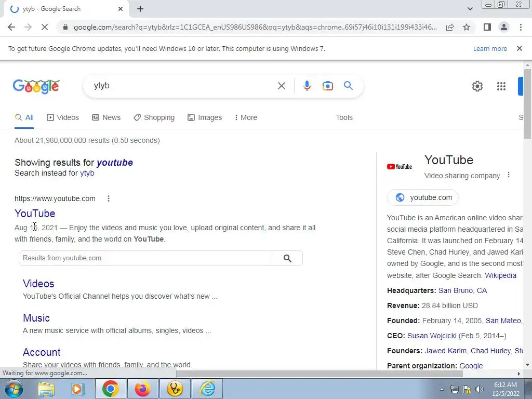Open a new browser tab
Viewport: 532px width, 399px height.
(140, 9)
